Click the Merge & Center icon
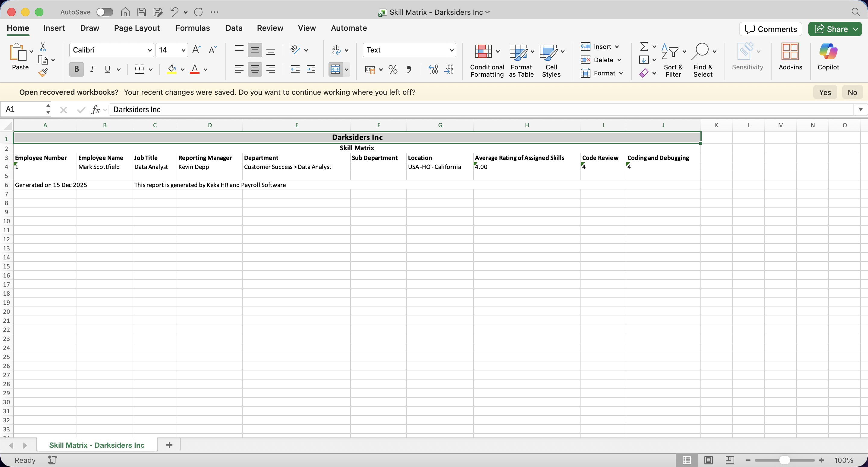 coord(335,69)
